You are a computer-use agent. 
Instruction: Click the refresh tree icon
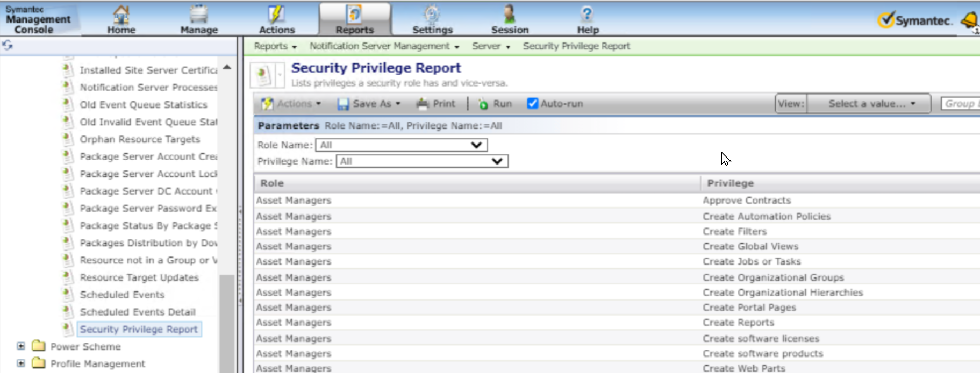pyautogui.click(x=8, y=46)
